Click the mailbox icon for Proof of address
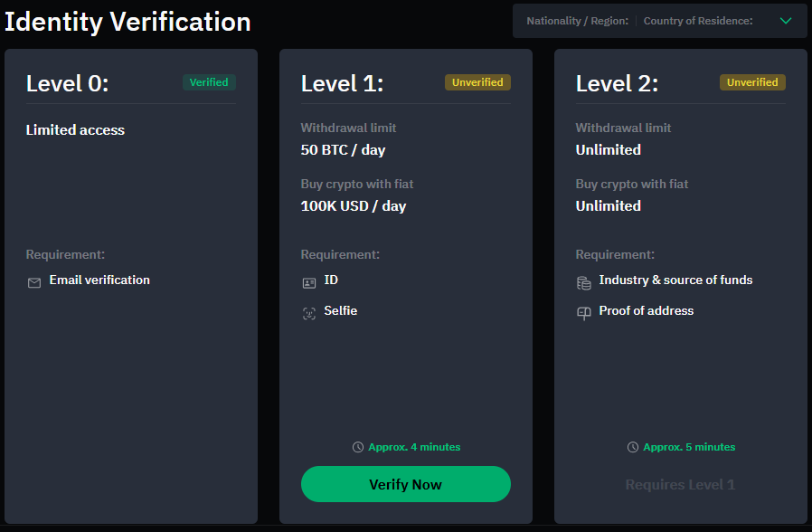Viewport: 812px width, 532px height. 584,313
